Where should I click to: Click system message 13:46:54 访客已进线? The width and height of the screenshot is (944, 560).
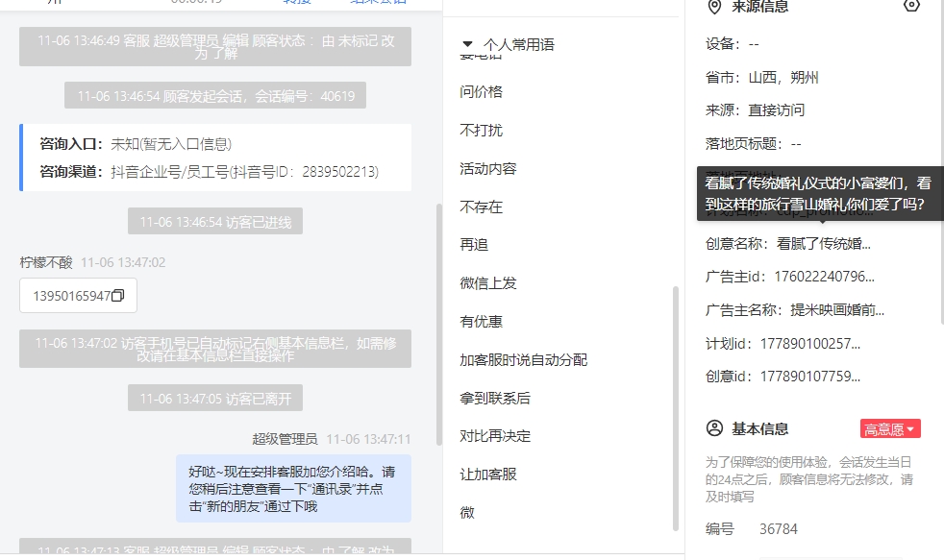(x=215, y=222)
